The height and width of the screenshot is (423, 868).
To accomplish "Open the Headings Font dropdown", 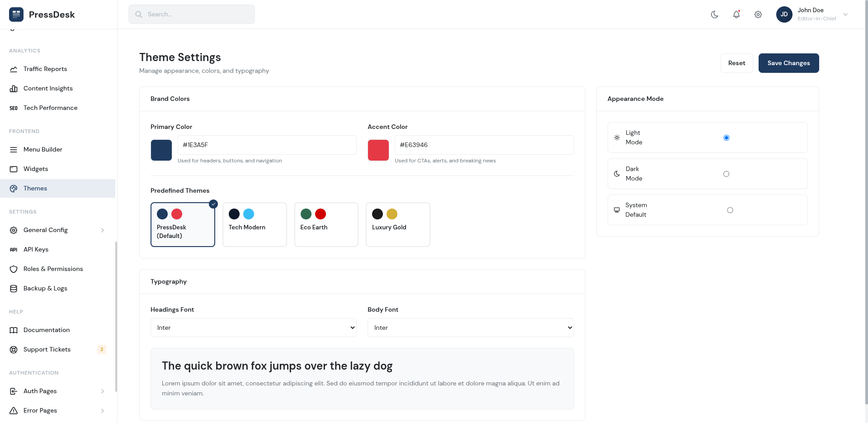I will tap(253, 328).
